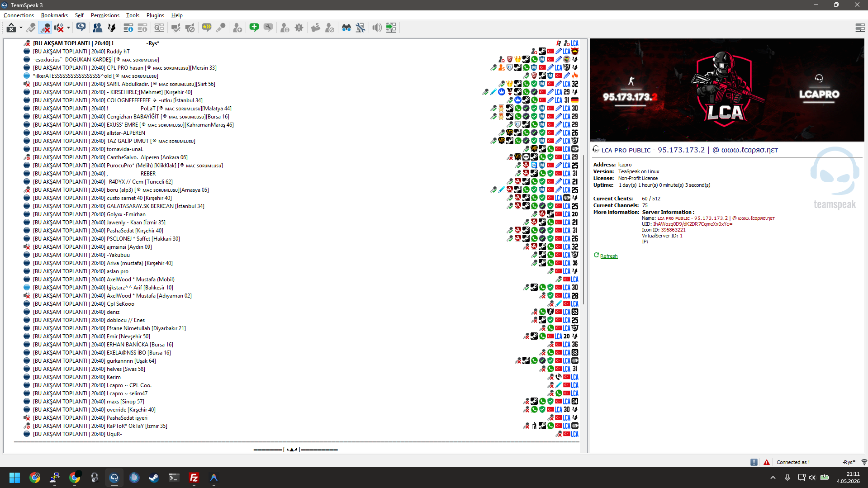The width and height of the screenshot is (868, 488).
Task: Click the LCA PRO PUBLIC server title
Action: coord(689,150)
